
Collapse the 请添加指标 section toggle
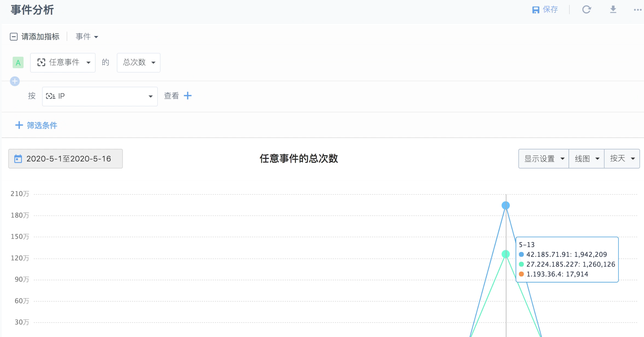click(x=13, y=37)
